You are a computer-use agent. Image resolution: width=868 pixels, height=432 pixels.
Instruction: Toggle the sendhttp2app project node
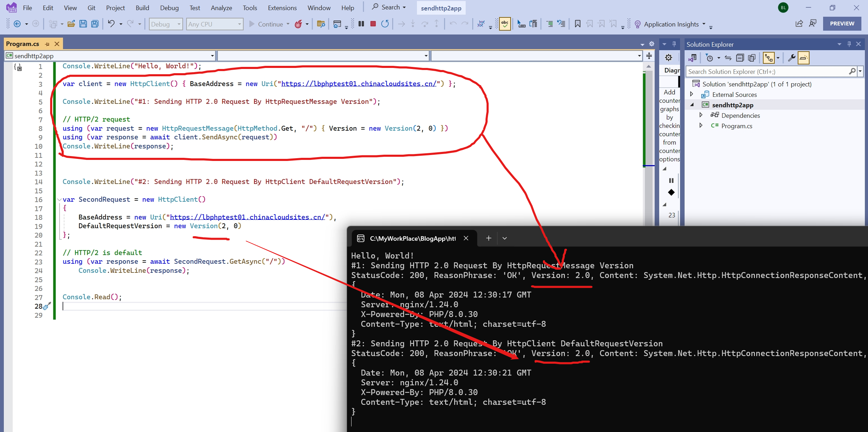(692, 104)
